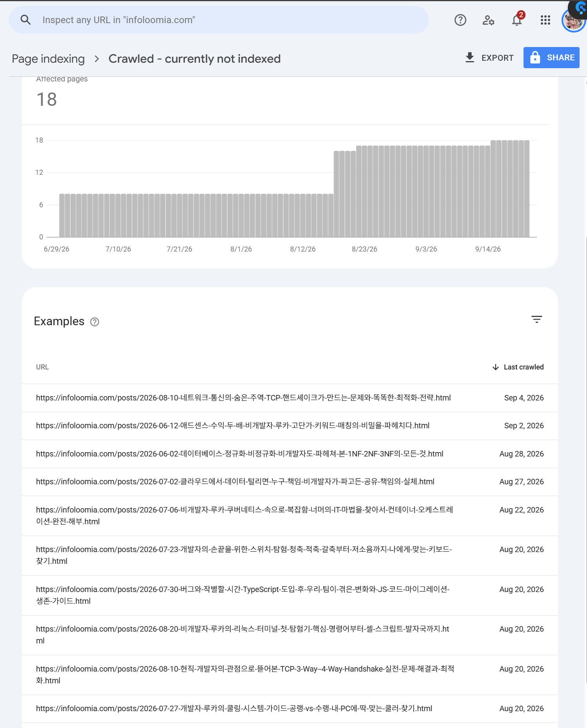Open the account profile avatar
The height and width of the screenshot is (728, 587).
tap(573, 20)
